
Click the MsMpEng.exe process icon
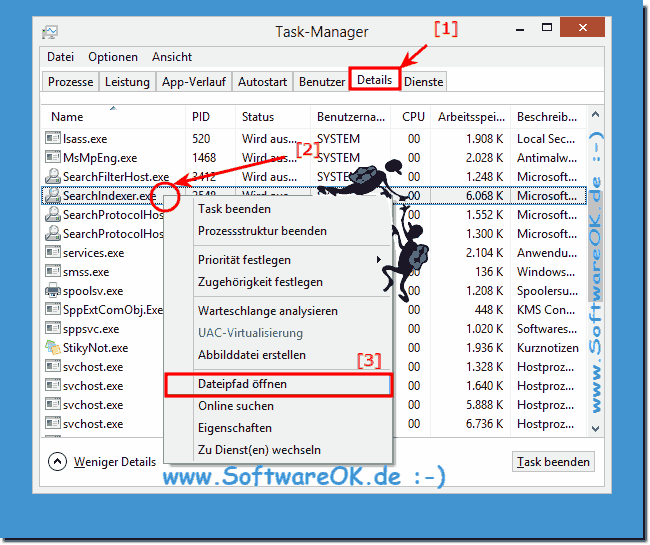[x=53, y=157]
